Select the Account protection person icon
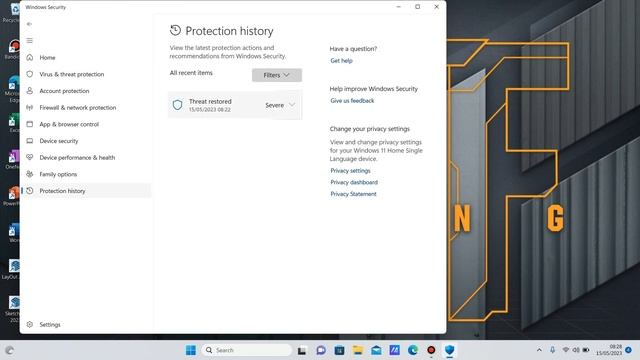This screenshot has height=360, width=640. [x=29, y=91]
